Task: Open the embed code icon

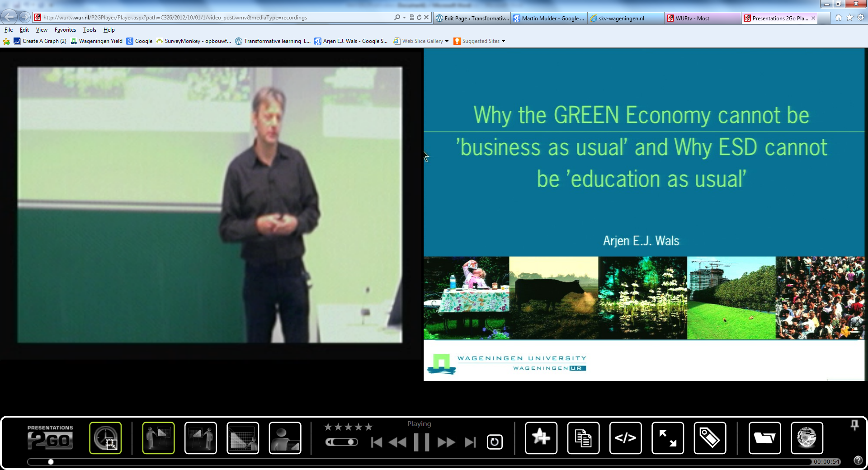Action: (x=625, y=437)
